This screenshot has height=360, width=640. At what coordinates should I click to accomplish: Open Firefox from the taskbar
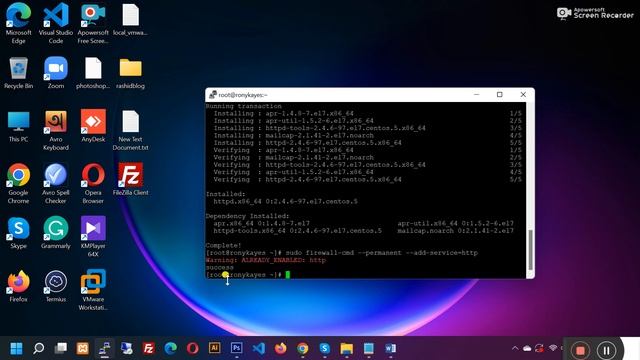[x=281, y=349]
